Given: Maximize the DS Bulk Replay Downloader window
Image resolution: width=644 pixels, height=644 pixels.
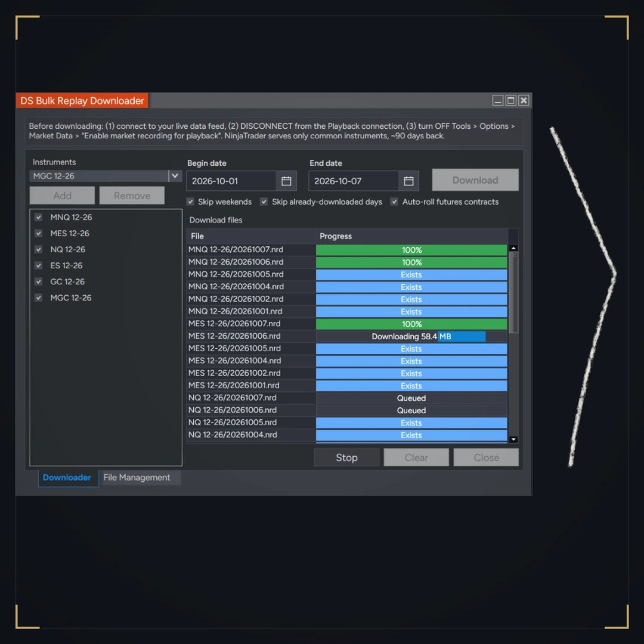Looking at the screenshot, I should click(511, 100).
